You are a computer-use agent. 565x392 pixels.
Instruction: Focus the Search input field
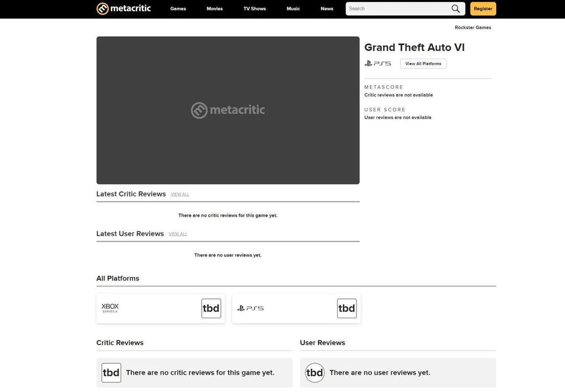coord(398,8)
